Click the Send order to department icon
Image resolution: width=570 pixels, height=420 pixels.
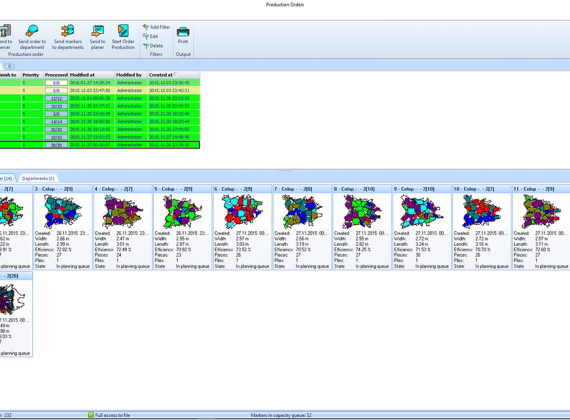coord(32,31)
